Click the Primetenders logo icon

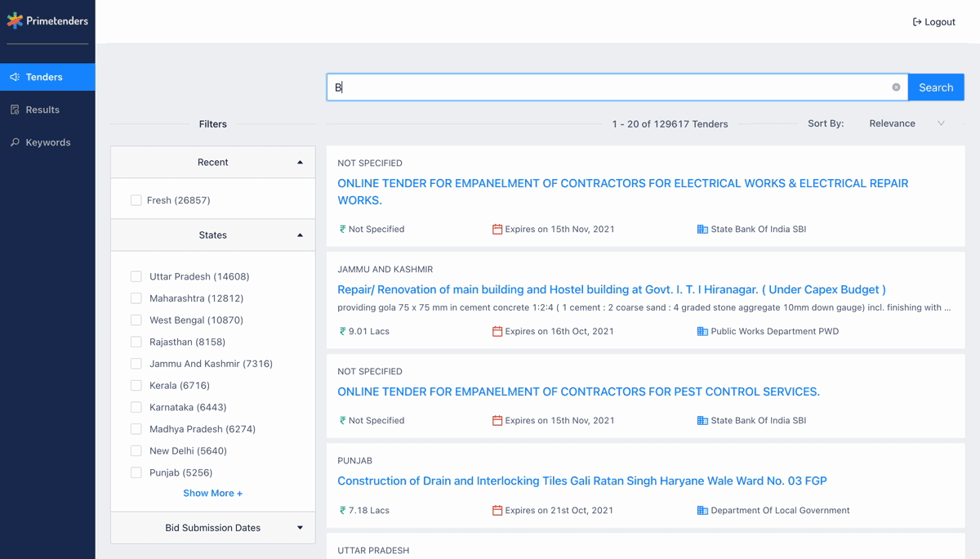tap(15, 20)
